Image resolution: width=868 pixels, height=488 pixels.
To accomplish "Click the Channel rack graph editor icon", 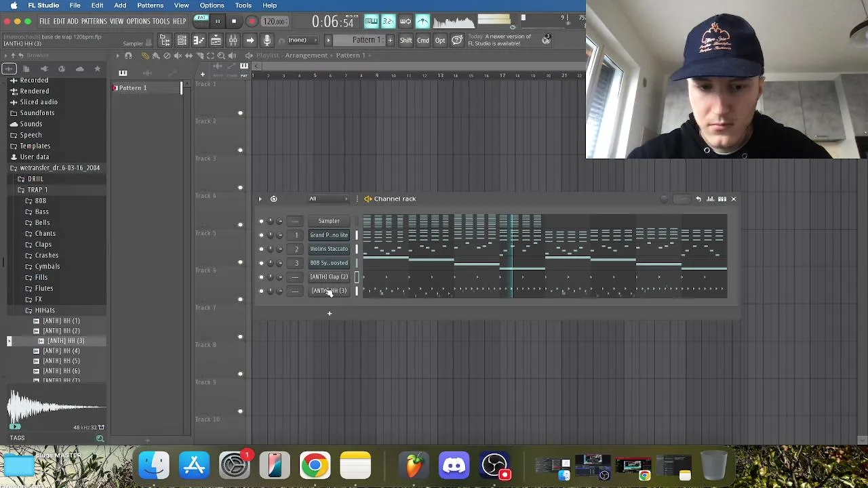I will pos(710,199).
